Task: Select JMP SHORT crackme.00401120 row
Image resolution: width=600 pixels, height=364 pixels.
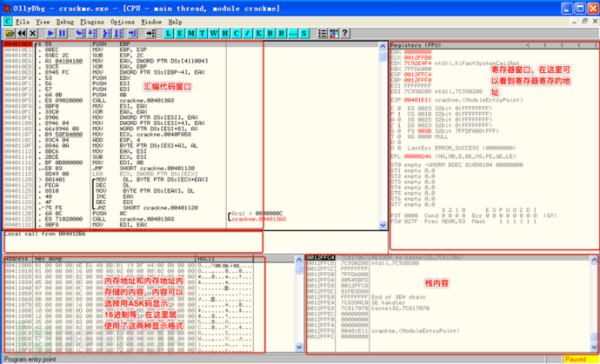Action: pos(190,169)
